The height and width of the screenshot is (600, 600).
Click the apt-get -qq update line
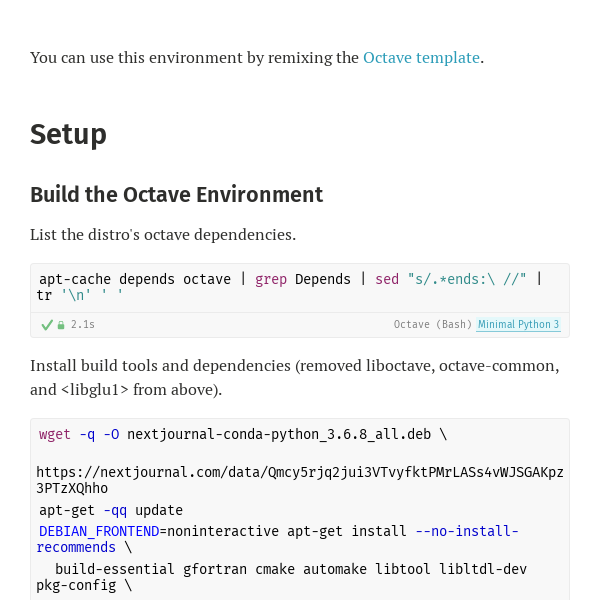111,510
